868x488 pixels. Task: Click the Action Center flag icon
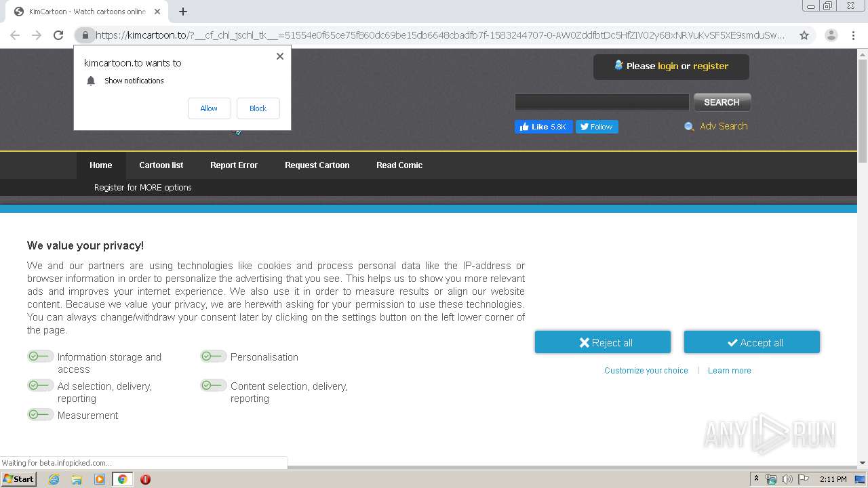804,479
